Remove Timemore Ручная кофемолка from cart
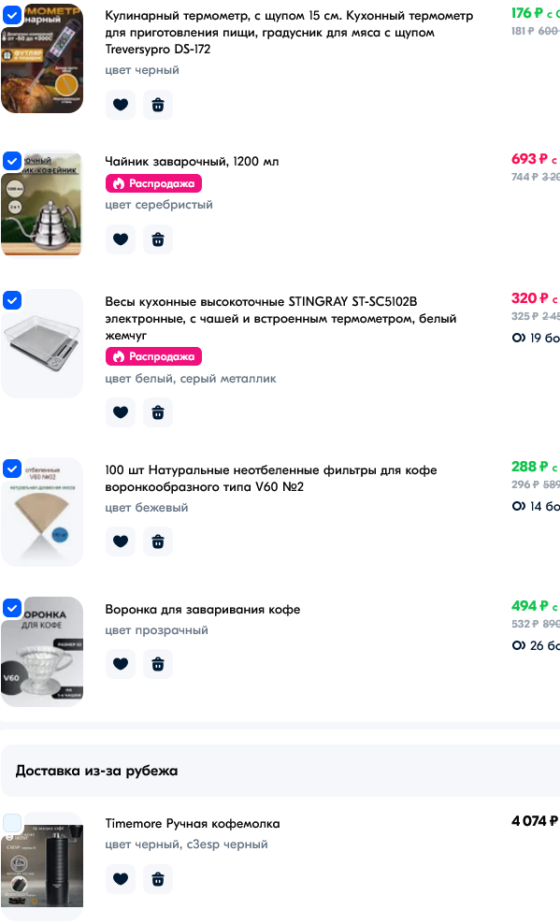Viewport: 560px width, 924px height. coord(158,878)
